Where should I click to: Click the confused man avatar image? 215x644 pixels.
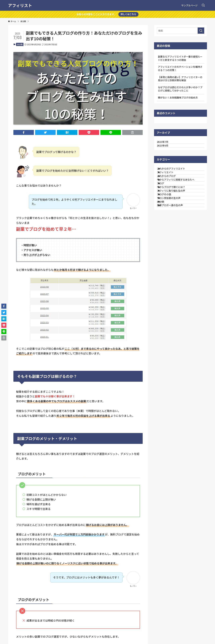pyautogui.click(x=23, y=152)
